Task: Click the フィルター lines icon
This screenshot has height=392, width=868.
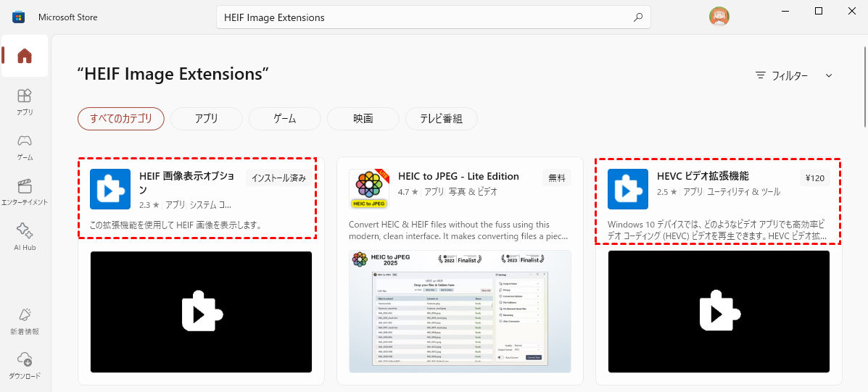Action: [761, 76]
